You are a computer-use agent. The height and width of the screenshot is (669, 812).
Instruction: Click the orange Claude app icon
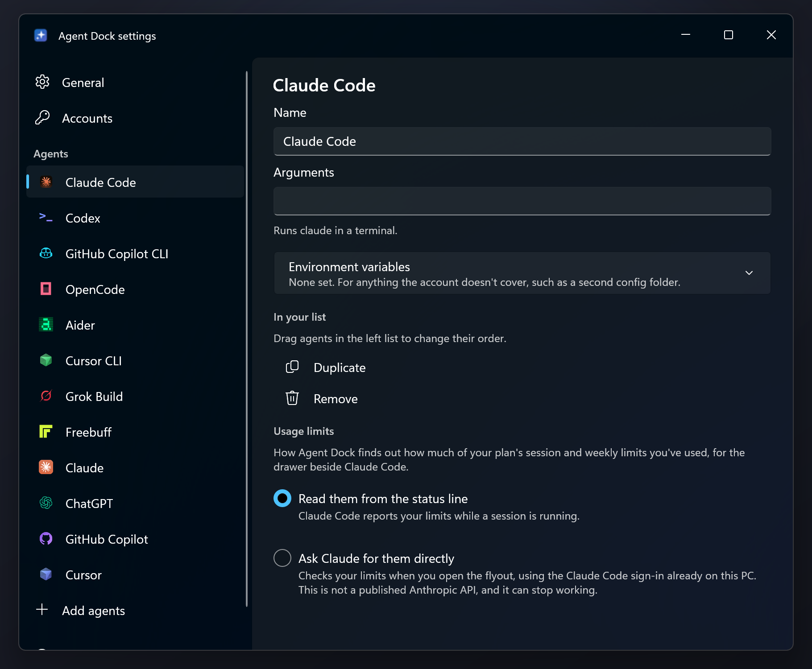click(x=46, y=467)
